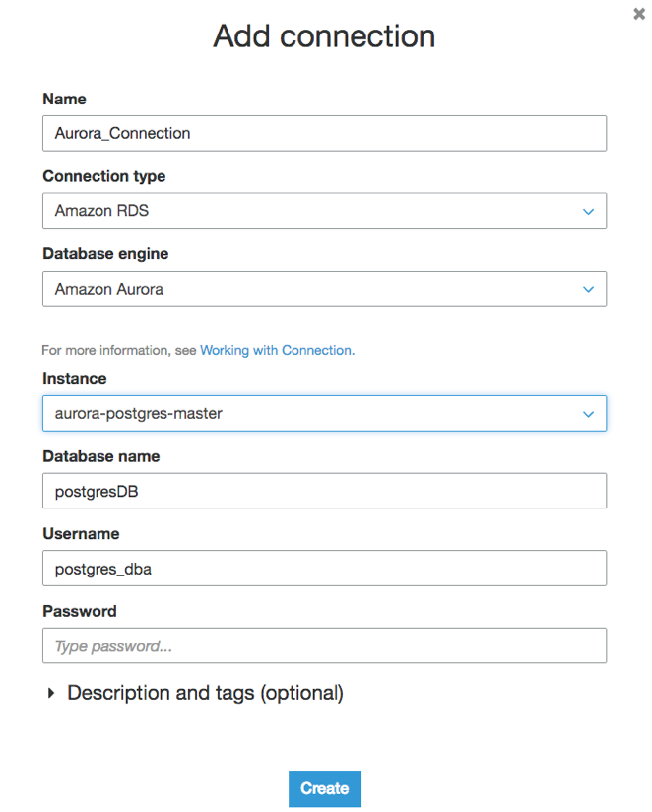This screenshot has height=812, width=652.
Task: Click the postgresDB database name field
Action: [323, 491]
